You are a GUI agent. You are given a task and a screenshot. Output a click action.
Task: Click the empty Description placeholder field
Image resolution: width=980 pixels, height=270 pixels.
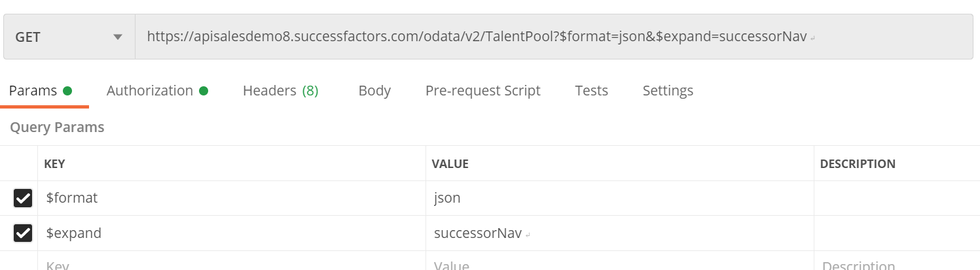click(x=897, y=263)
